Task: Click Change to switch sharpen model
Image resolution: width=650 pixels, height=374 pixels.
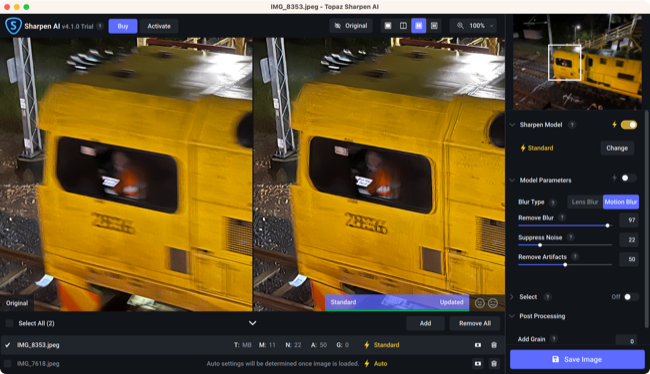Action: [617, 148]
